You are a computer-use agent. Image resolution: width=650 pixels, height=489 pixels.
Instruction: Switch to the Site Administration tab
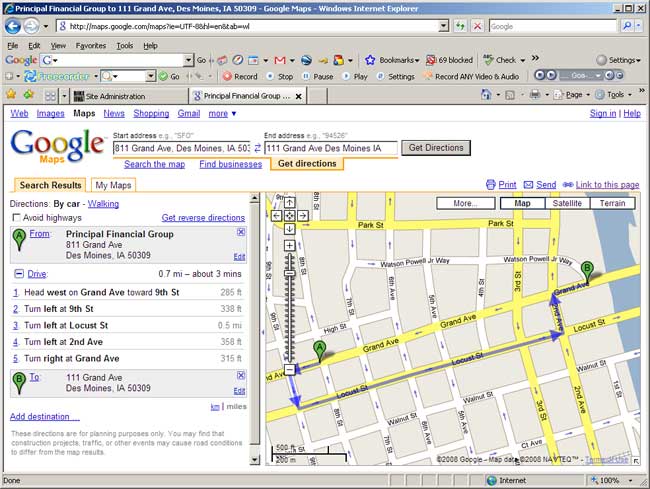129,96
